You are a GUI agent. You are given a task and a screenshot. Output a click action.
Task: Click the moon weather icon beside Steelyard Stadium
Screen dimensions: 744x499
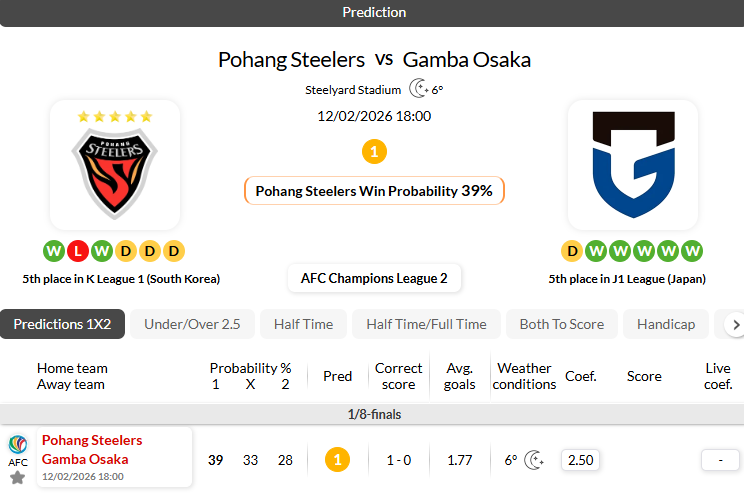click(418, 89)
